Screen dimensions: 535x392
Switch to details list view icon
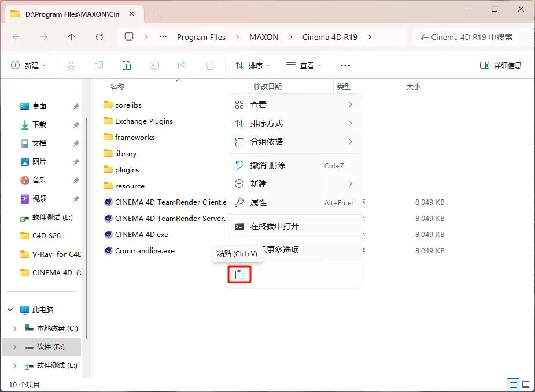click(513, 385)
